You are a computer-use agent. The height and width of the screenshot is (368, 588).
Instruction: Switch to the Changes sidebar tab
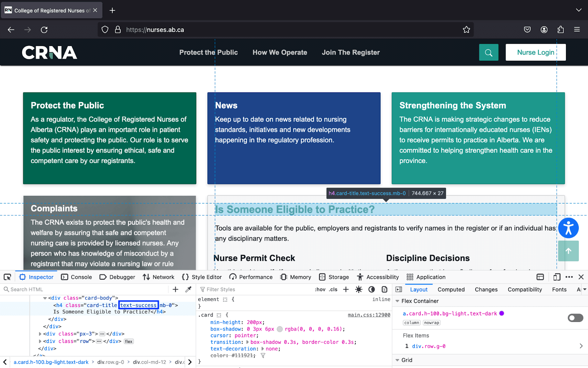(486, 290)
